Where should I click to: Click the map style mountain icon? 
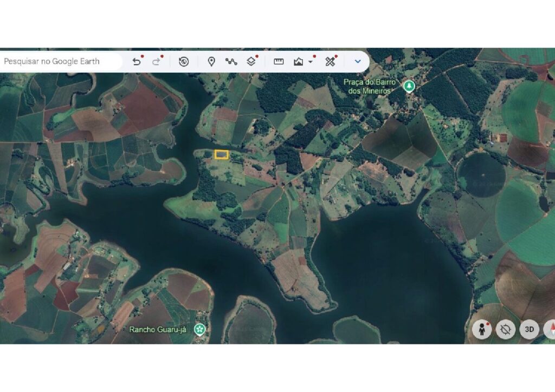pyautogui.click(x=299, y=62)
